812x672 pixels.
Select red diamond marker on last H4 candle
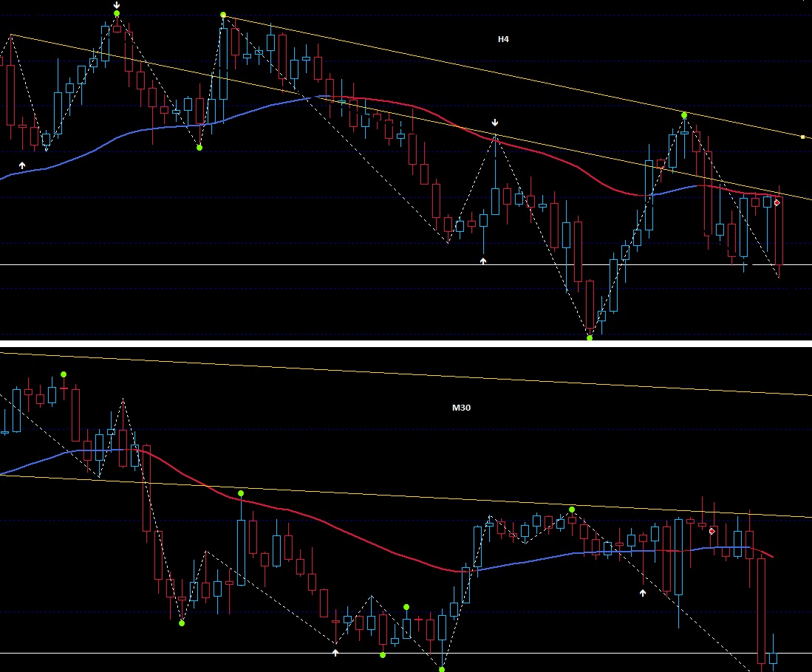click(x=777, y=203)
